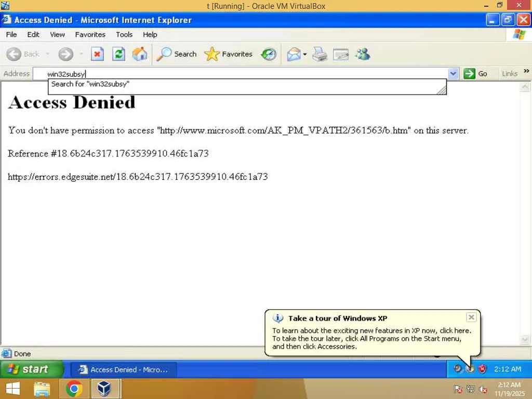Open host Windows Start button
This screenshot has height=399, width=532.
click(13, 389)
